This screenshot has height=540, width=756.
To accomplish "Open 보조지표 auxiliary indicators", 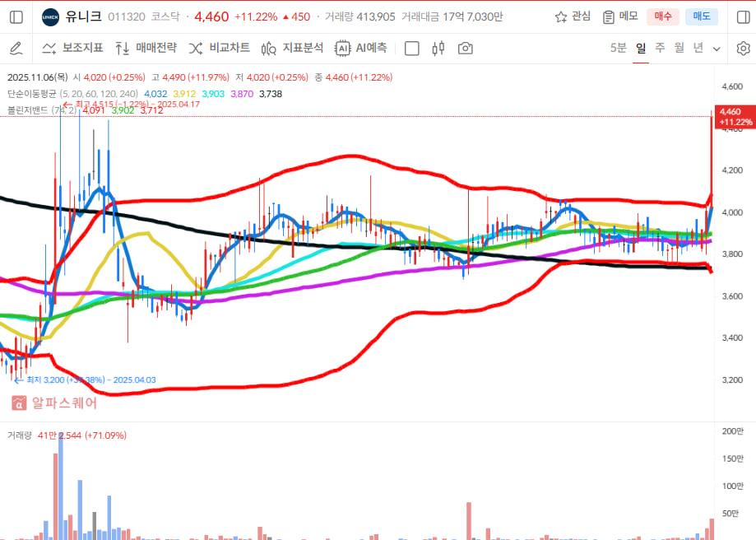I will 72,49.
